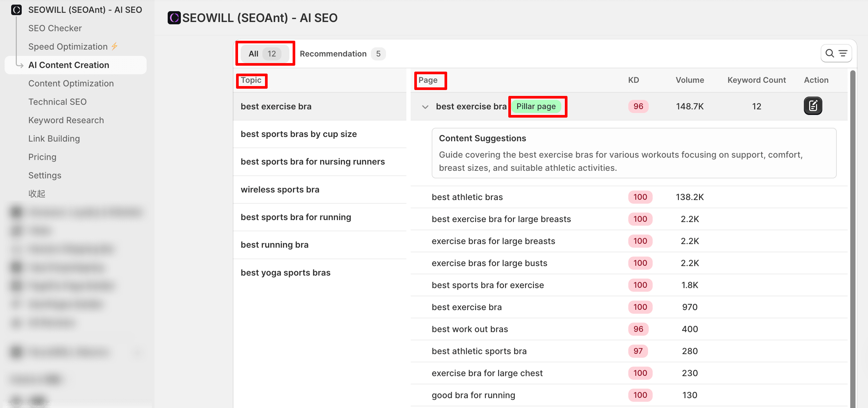Collapse the best exercise bra pillar row
Screen dimensions: 868x408
[425, 107]
